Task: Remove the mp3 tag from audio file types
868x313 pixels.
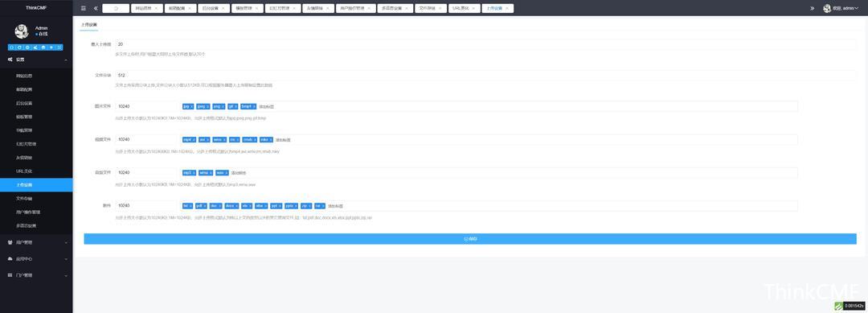Action: (x=194, y=173)
